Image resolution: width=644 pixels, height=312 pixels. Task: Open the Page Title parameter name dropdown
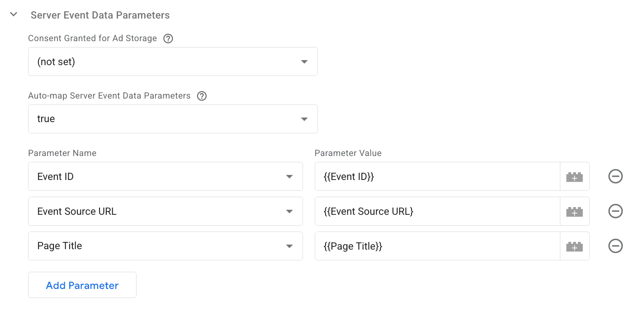(166, 246)
